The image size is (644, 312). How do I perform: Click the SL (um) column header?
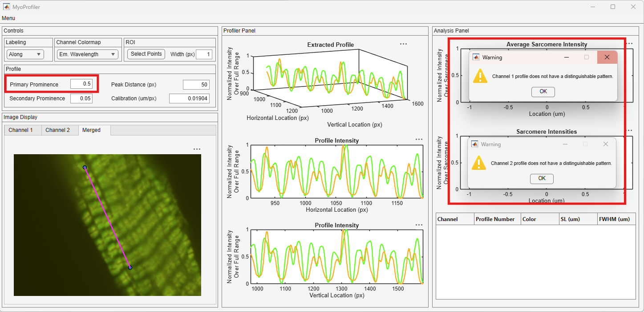(x=578, y=219)
